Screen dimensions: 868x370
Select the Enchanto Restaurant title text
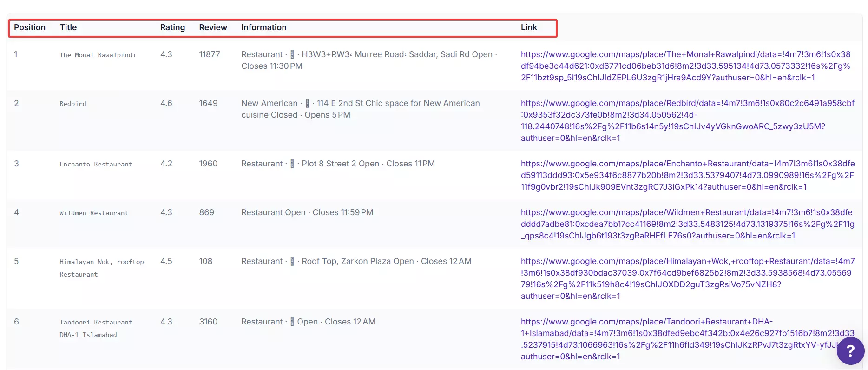(96, 164)
